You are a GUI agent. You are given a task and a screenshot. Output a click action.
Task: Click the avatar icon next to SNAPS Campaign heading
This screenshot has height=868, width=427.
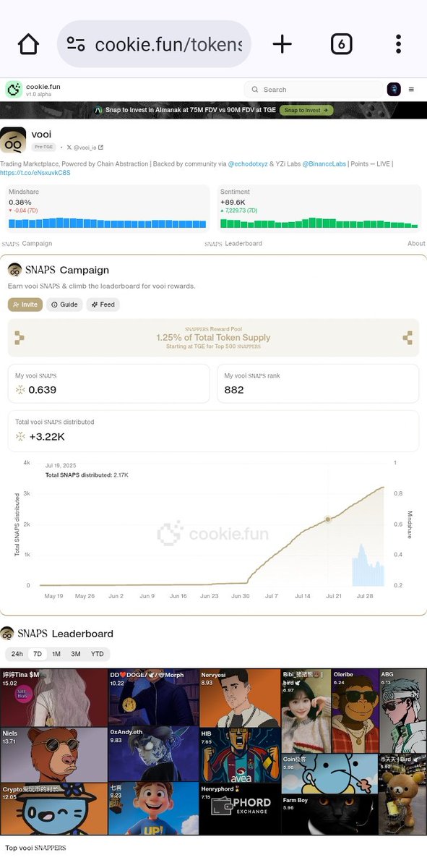[x=14, y=270]
